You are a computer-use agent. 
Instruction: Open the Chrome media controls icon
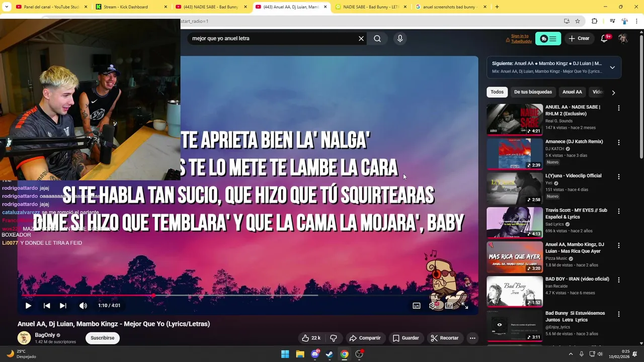pyautogui.click(x=612, y=21)
